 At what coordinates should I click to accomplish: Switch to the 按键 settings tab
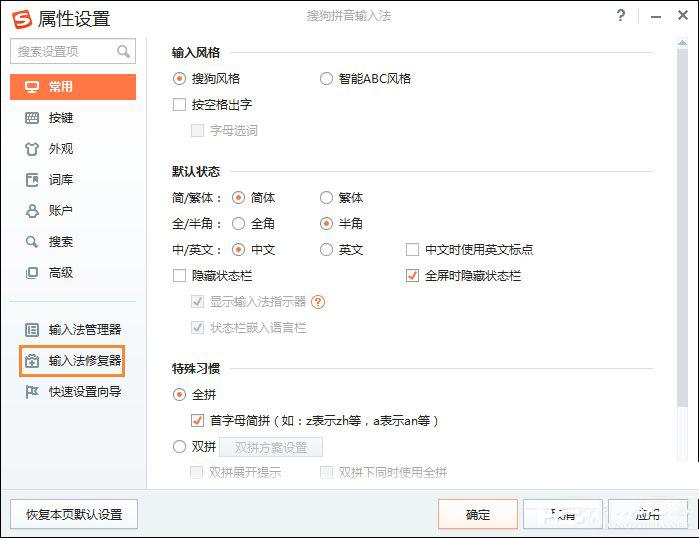73,118
